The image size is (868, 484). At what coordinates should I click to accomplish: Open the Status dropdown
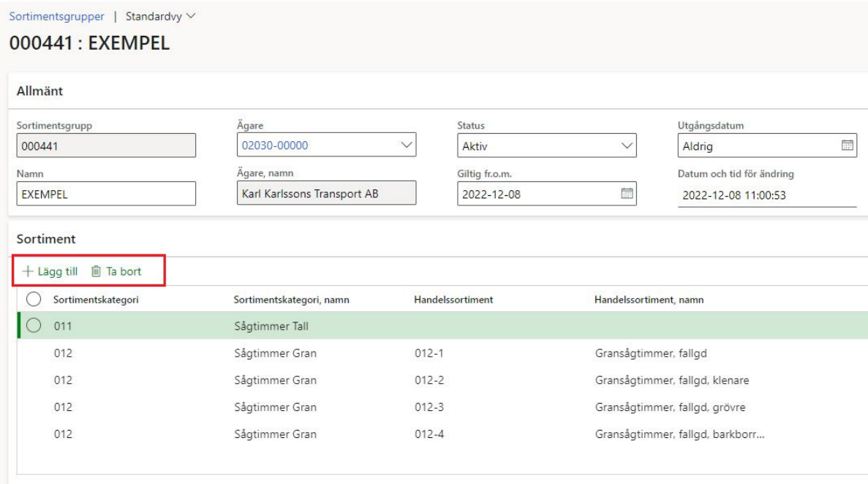click(625, 145)
